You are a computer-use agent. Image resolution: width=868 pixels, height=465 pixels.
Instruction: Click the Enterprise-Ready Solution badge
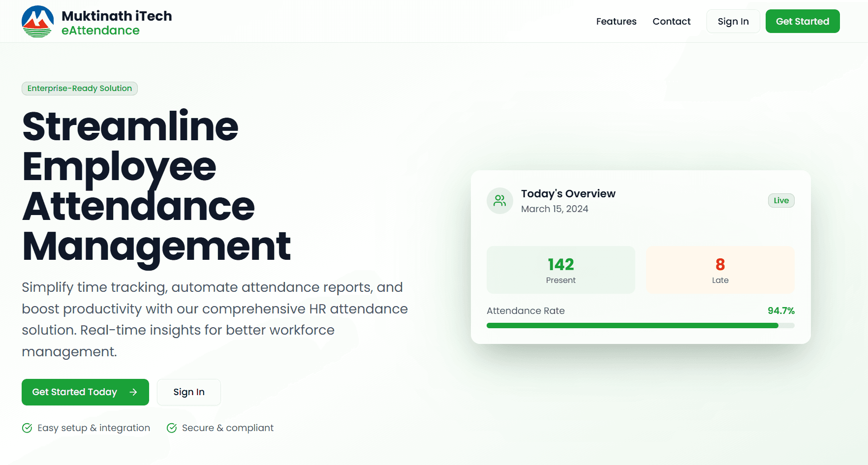[79, 89]
